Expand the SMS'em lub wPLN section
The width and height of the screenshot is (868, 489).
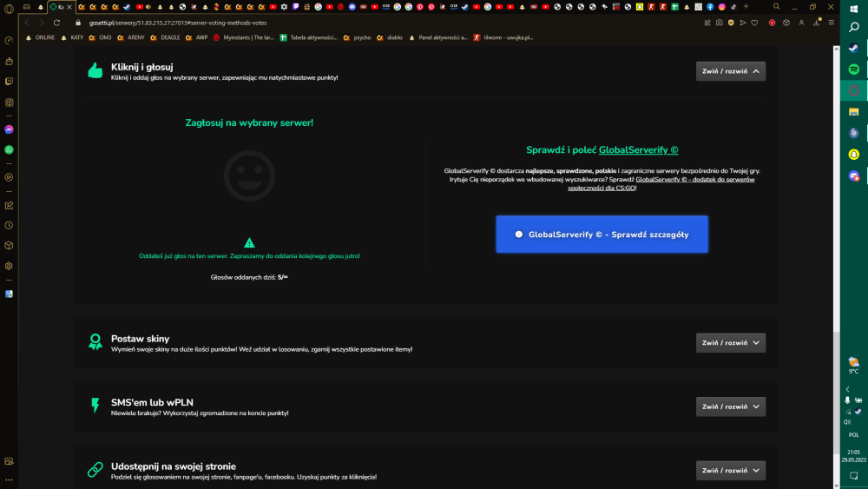tap(731, 406)
